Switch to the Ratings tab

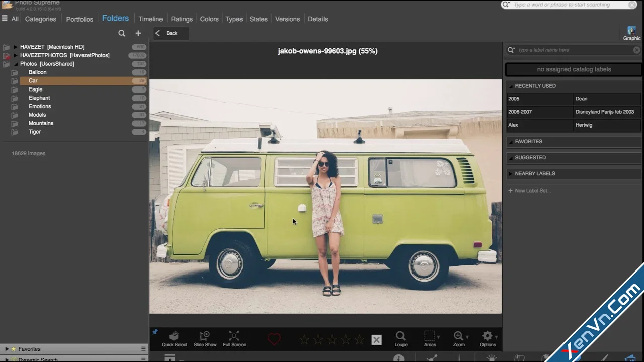[182, 19]
